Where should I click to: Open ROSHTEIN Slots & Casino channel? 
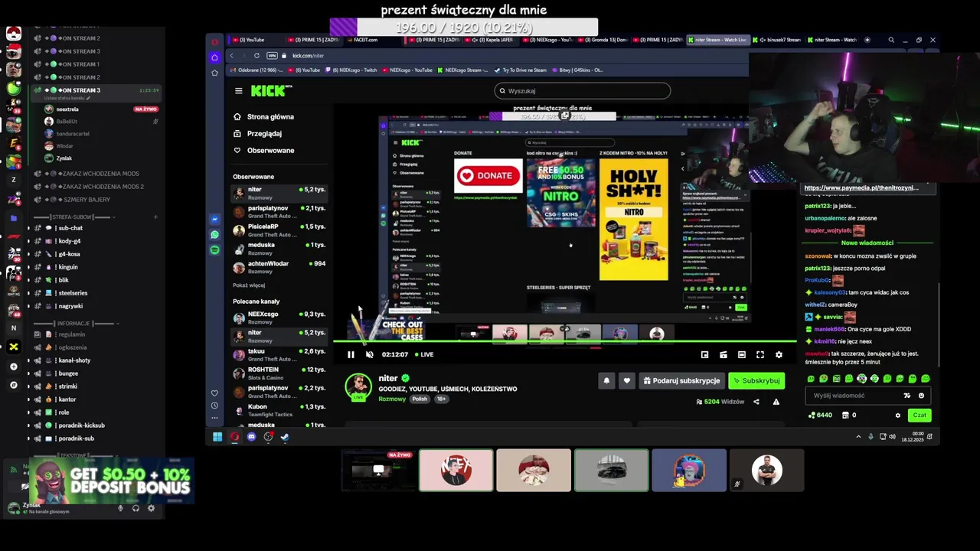tap(279, 373)
